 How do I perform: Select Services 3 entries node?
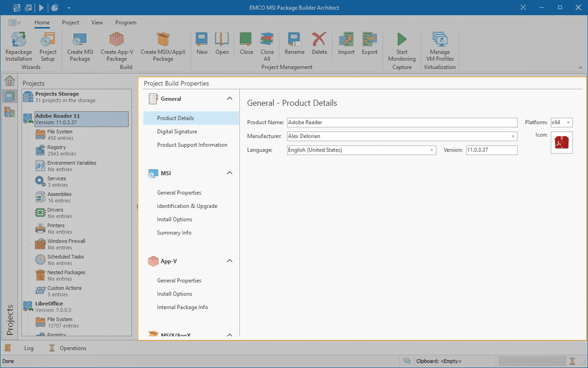(52, 182)
